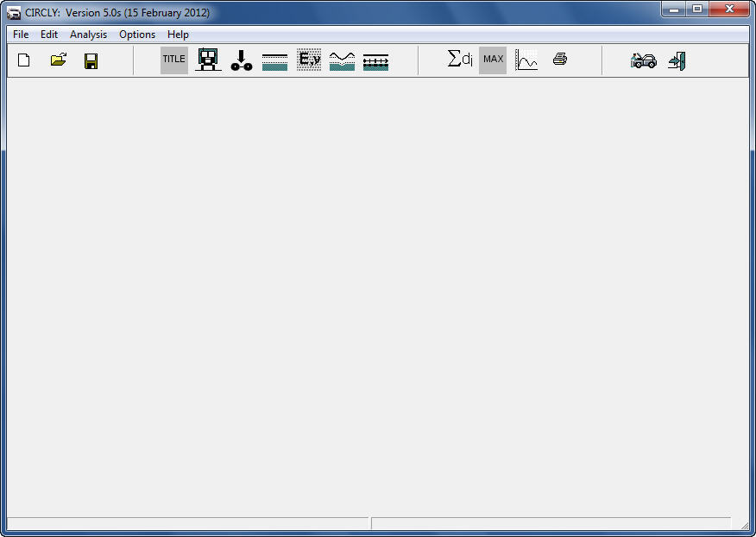
Task: Run the sigma dj damage calculation icon
Action: coord(460,59)
